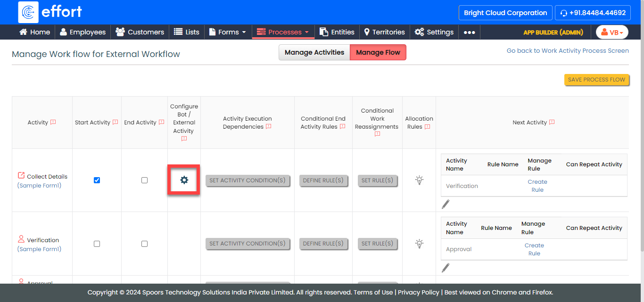Click pencil edit icon below Verification next activity
This screenshot has height=302, width=644.
click(x=446, y=204)
